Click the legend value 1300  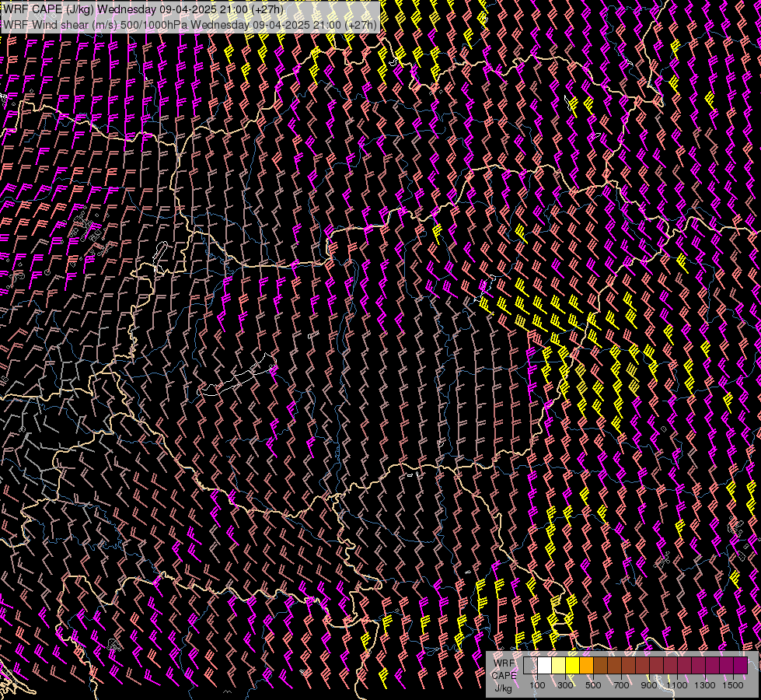[705, 685]
